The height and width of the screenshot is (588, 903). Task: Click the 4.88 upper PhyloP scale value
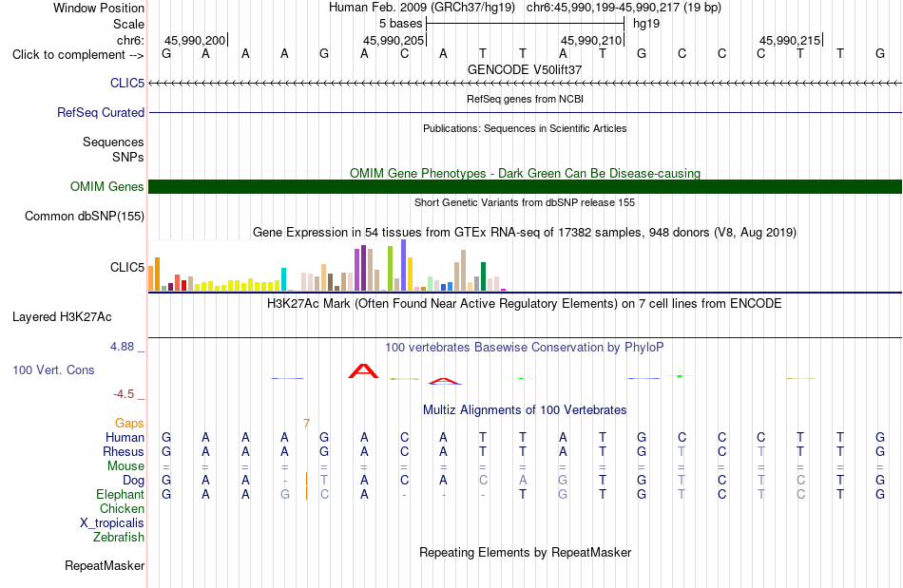pos(122,347)
